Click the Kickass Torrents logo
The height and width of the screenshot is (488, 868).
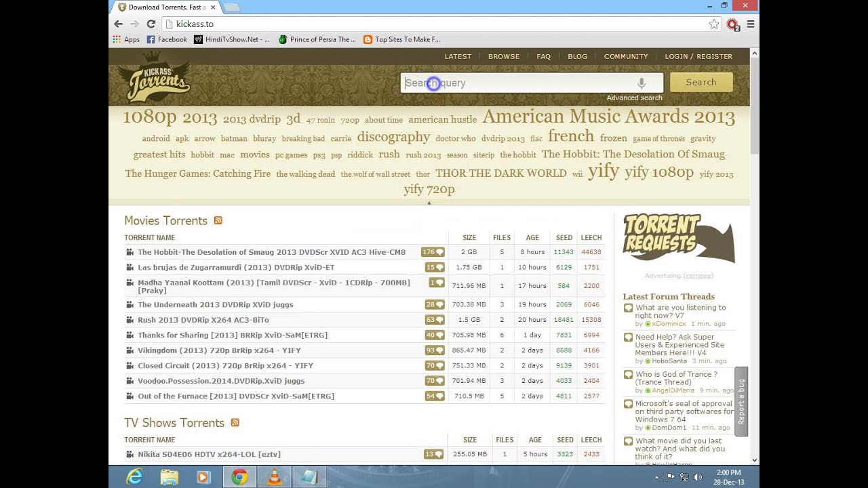point(154,78)
